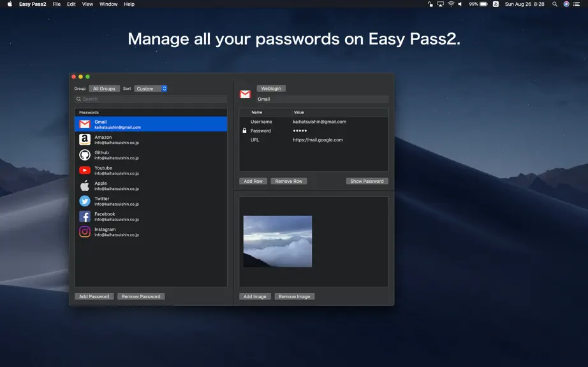The image size is (588, 367).
Task: Open the File menu
Action: click(x=57, y=4)
